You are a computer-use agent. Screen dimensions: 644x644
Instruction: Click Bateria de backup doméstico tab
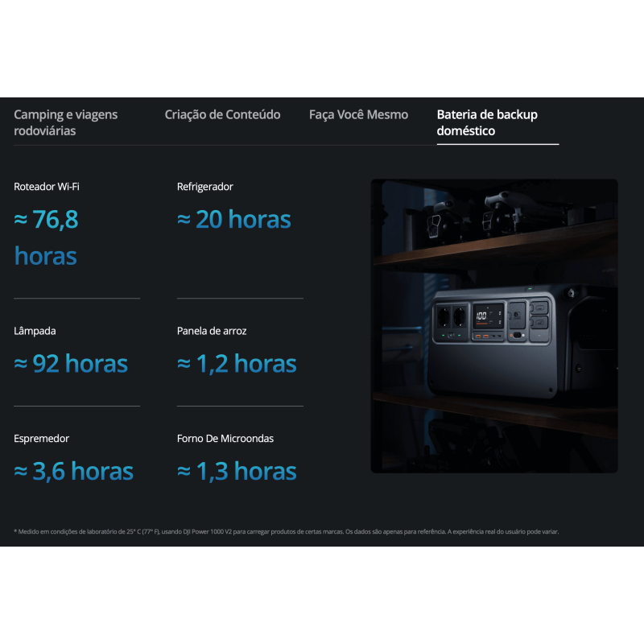pyautogui.click(x=487, y=122)
